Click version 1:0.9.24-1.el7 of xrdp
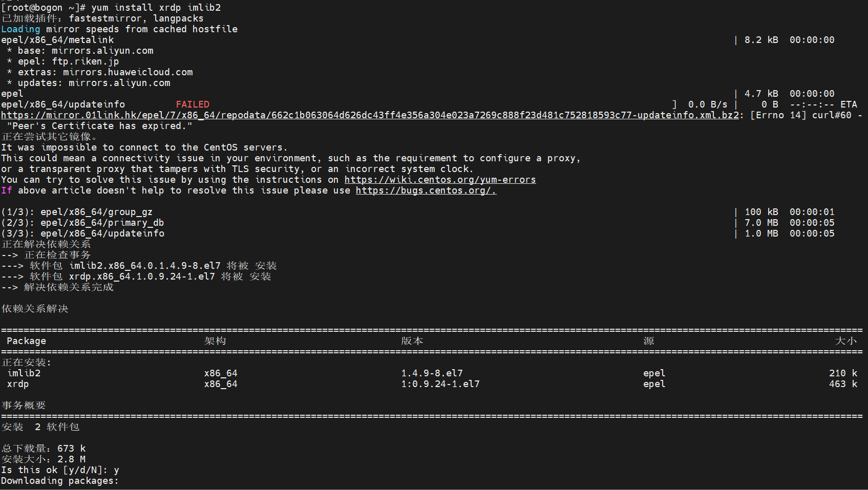 440,384
